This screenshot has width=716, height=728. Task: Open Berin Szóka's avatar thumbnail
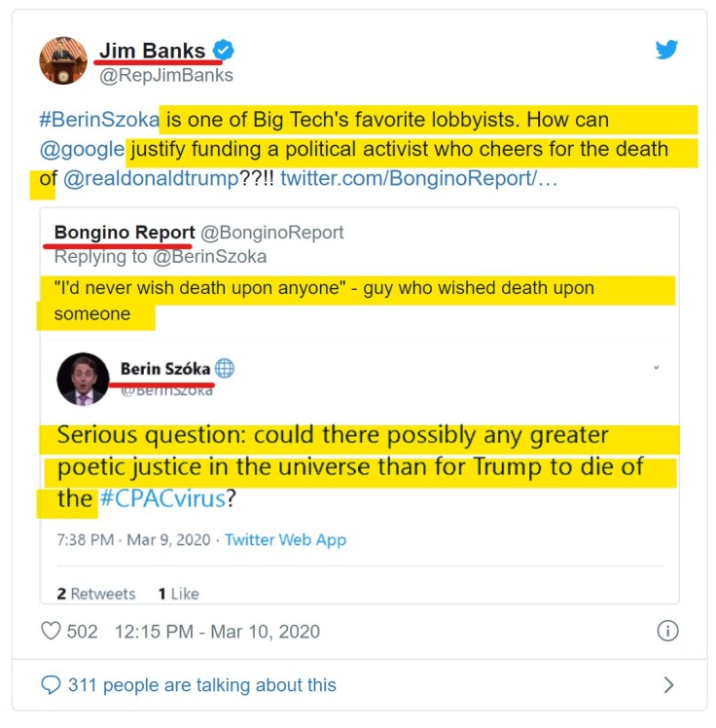(83, 379)
